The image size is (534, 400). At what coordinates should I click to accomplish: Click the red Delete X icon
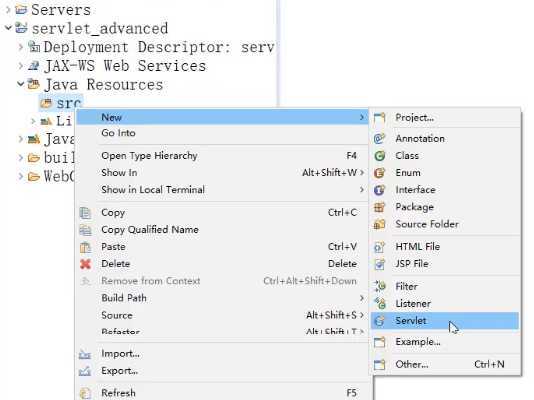85,264
